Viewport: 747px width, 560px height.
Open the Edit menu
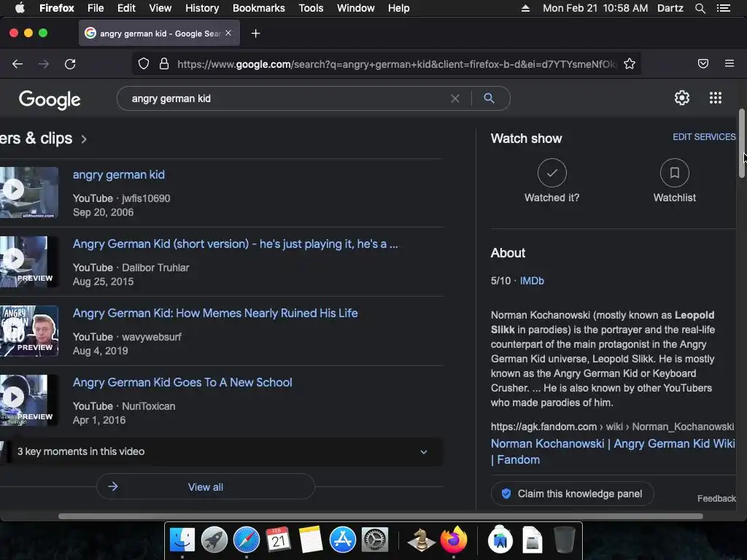tap(126, 8)
